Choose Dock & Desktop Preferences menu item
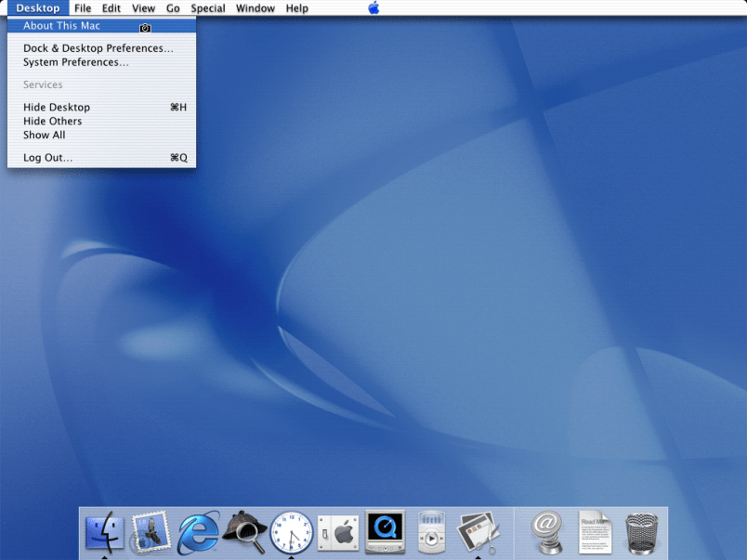The image size is (747, 560). (98, 48)
